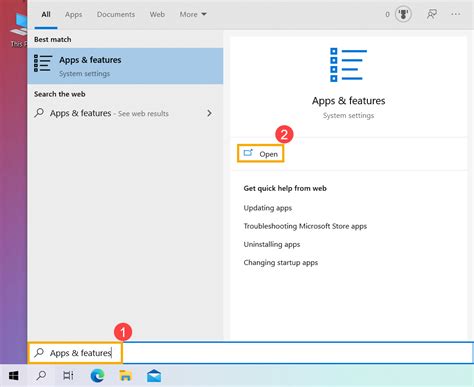Screen dimensions: 474x387
Task: Click the Best match heading text
Action: click(x=53, y=39)
